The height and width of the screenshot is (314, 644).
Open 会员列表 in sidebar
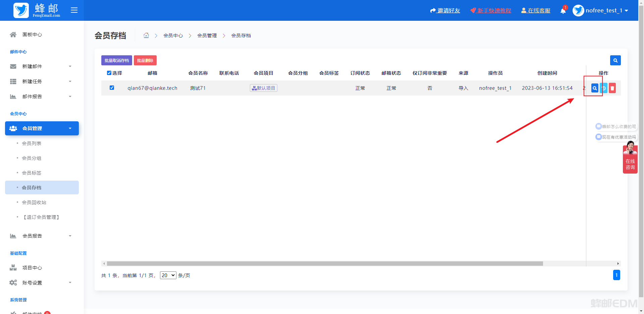point(32,143)
